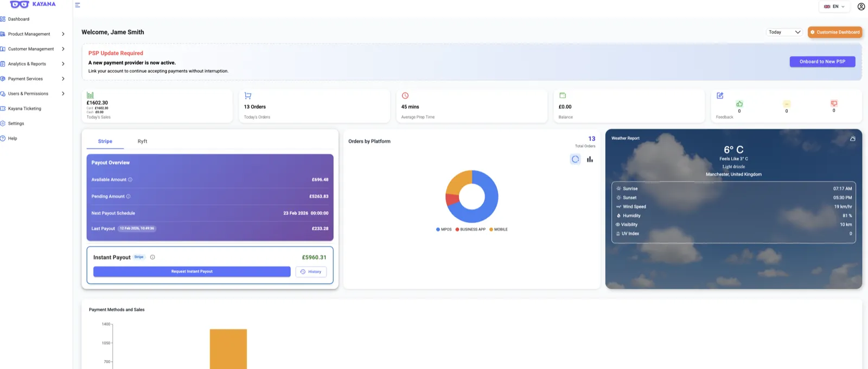Open the EN language dropdown

click(x=834, y=7)
